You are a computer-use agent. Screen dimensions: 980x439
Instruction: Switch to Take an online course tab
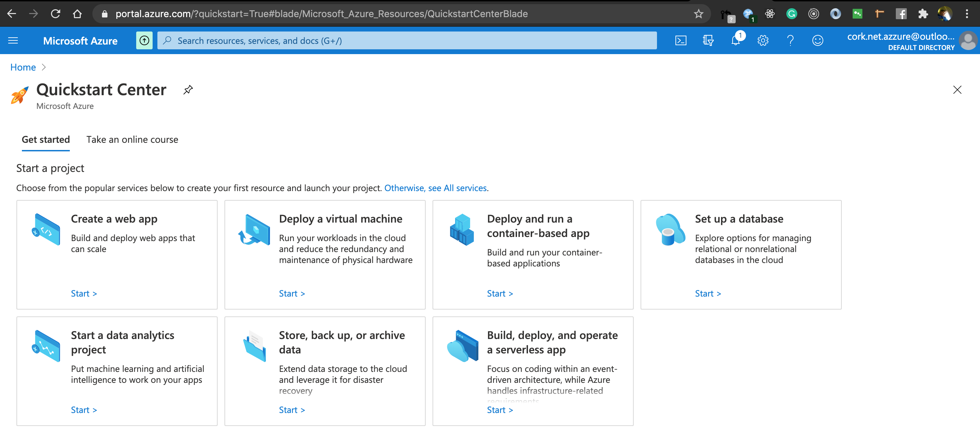132,139
